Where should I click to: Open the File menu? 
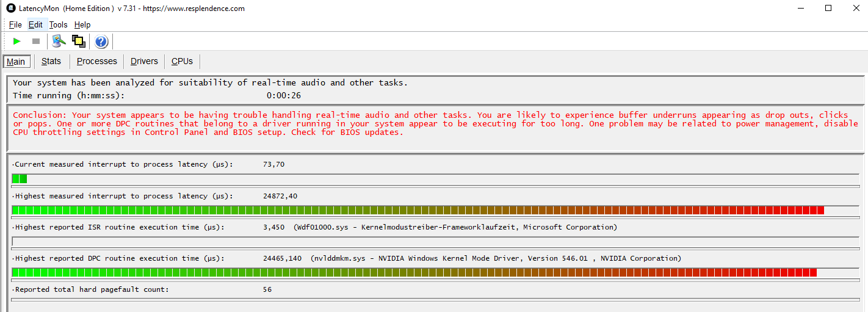[x=15, y=25]
